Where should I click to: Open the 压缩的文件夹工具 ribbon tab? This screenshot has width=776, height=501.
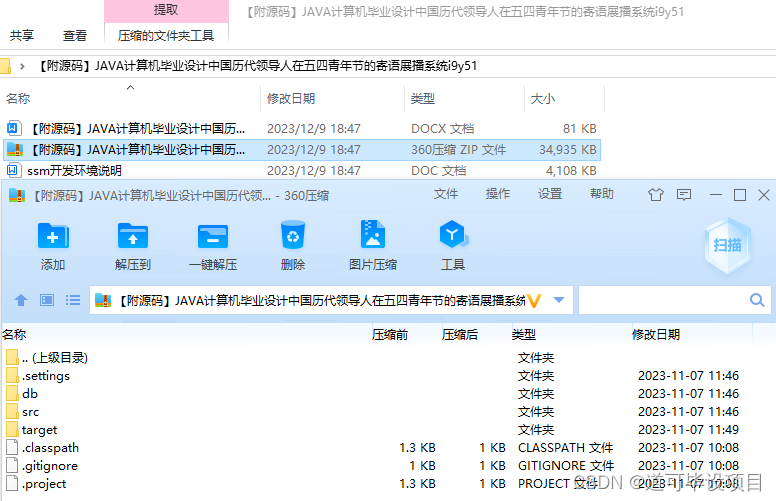tap(166, 36)
